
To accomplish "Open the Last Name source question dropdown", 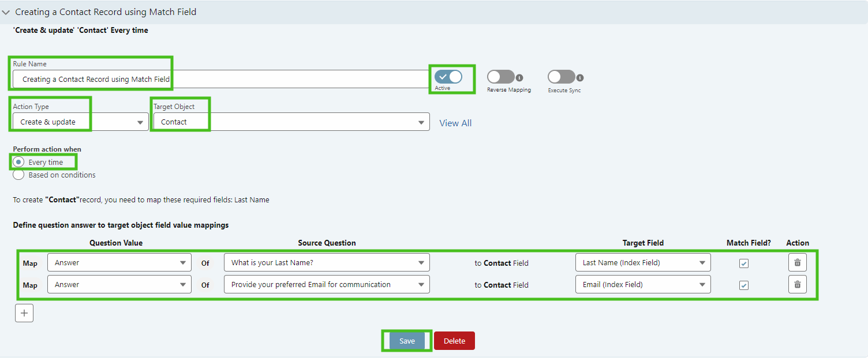I will (x=327, y=263).
